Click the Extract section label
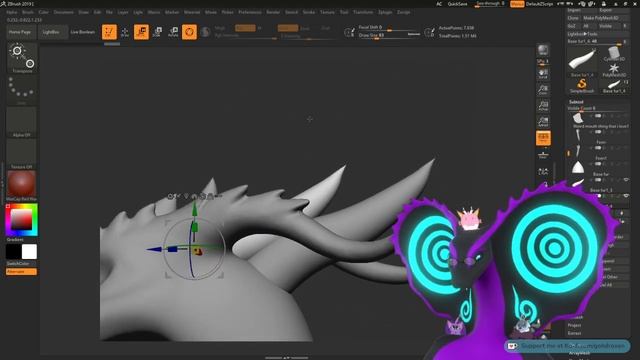Image resolution: width=640 pixels, height=360 pixels. point(574,333)
